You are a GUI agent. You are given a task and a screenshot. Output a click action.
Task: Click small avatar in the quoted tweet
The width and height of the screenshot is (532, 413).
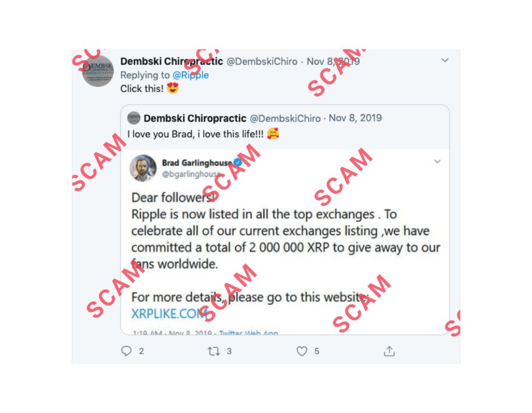pyautogui.click(x=134, y=118)
